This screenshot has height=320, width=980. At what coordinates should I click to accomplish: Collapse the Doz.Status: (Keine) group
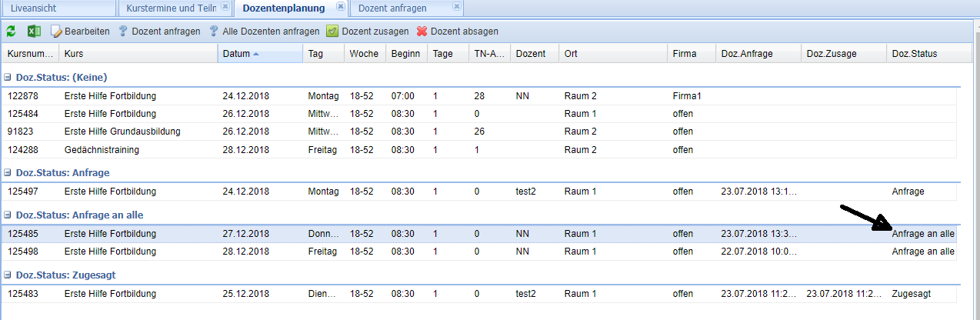(8, 78)
